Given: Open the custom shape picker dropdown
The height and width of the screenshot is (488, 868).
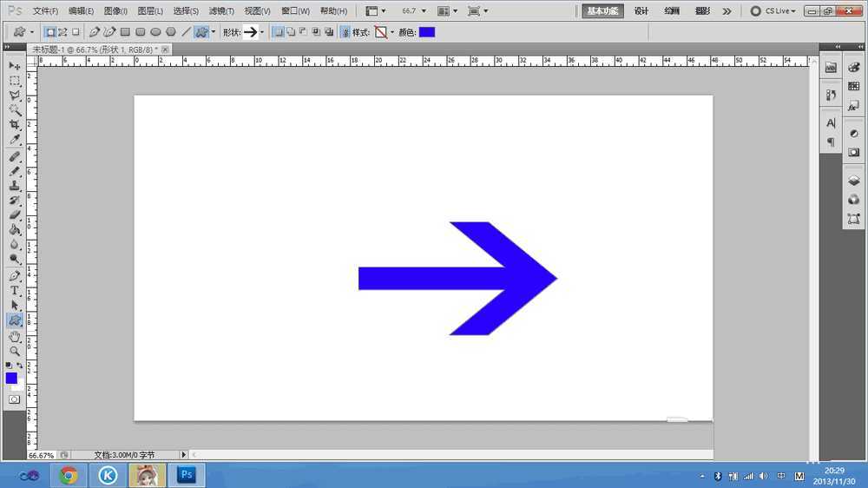Looking at the screenshot, I should [262, 32].
